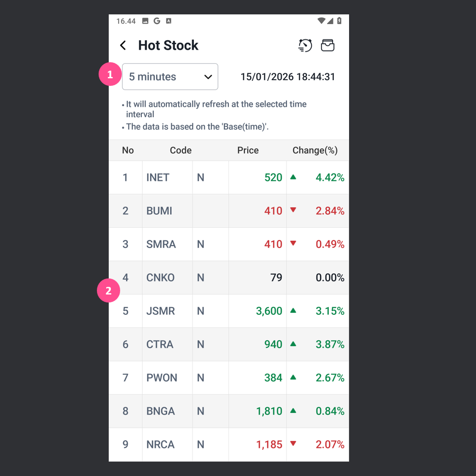
Task: Tap the BNGA price 1,810
Action: [x=269, y=411]
